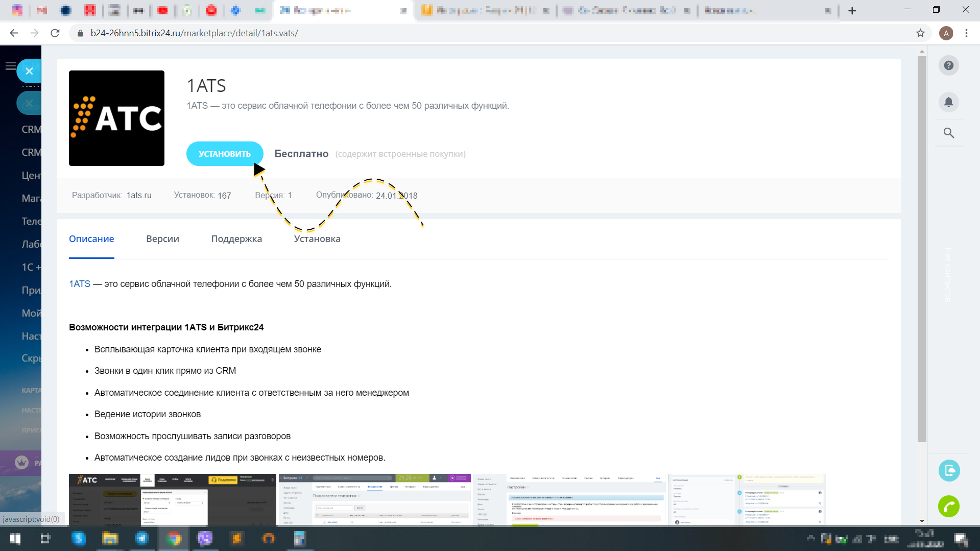Open the Установка tab
980x551 pixels.
click(317, 239)
